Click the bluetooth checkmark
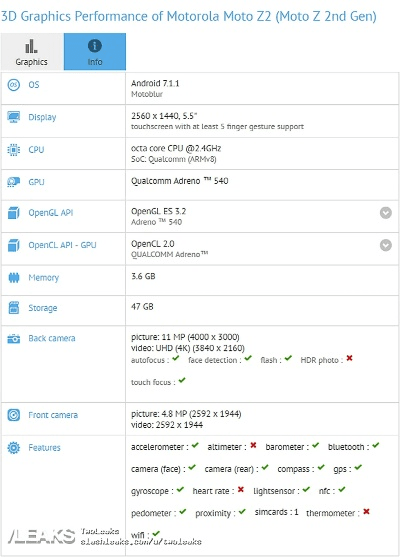Image resolution: width=400 pixels, height=557 pixels. (376, 445)
